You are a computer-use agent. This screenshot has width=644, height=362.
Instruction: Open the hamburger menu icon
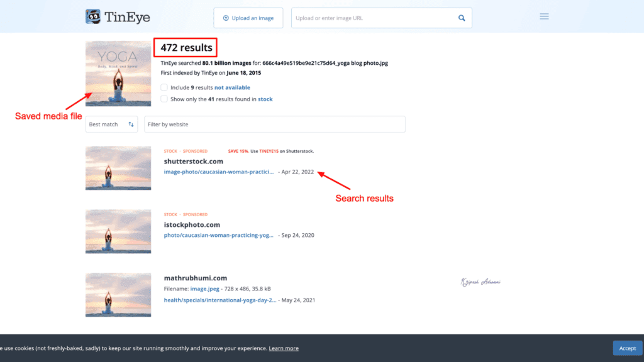544,16
